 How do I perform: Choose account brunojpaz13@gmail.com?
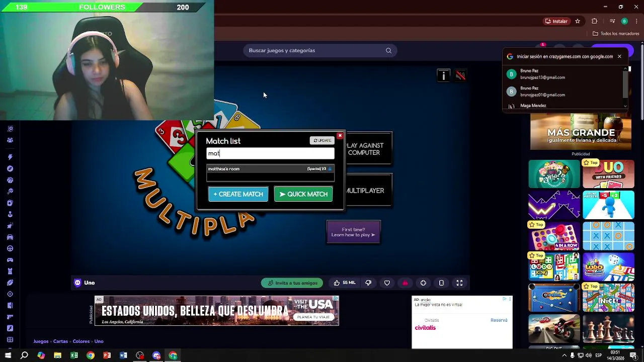point(563,74)
